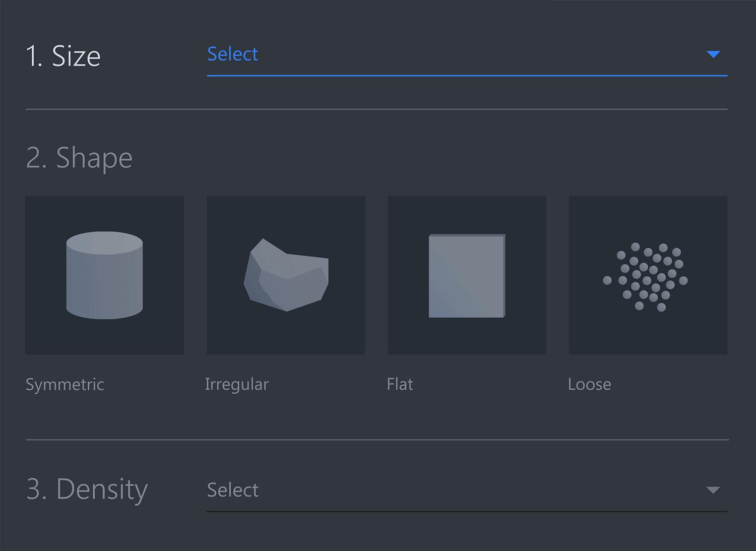Click the cylinder graphic in the Symmetric tile
756x551 pixels.
click(x=104, y=275)
